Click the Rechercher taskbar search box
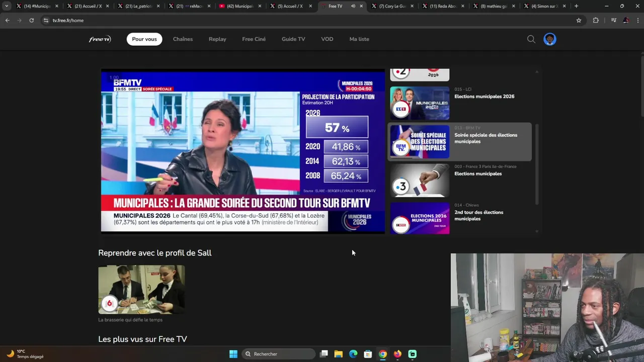This screenshot has height=362, width=644. (x=278, y=354)
